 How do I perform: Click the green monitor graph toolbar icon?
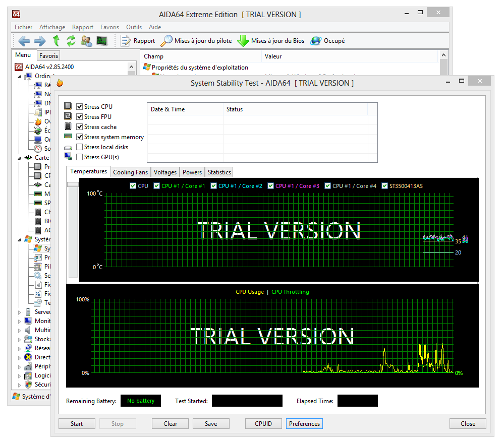coord(102,41)
